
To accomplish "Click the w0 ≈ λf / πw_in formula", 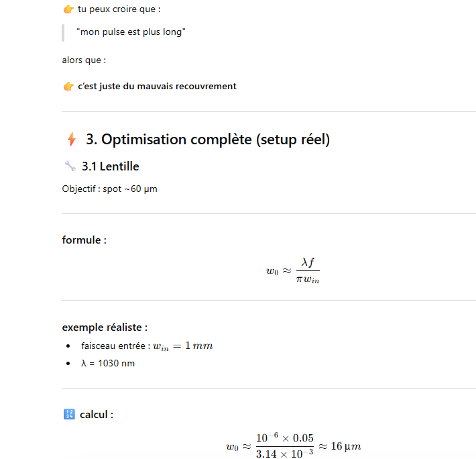I will coord(293,270).
